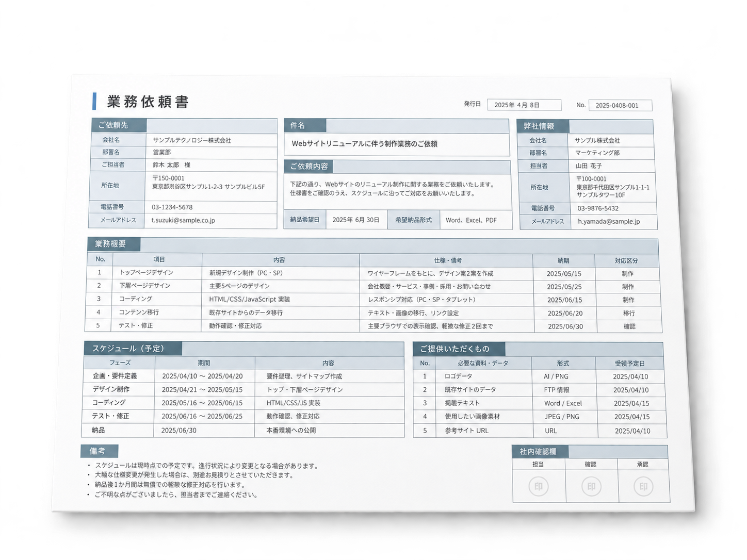Click "コーディング" in 業務概要 row 3

136,299
